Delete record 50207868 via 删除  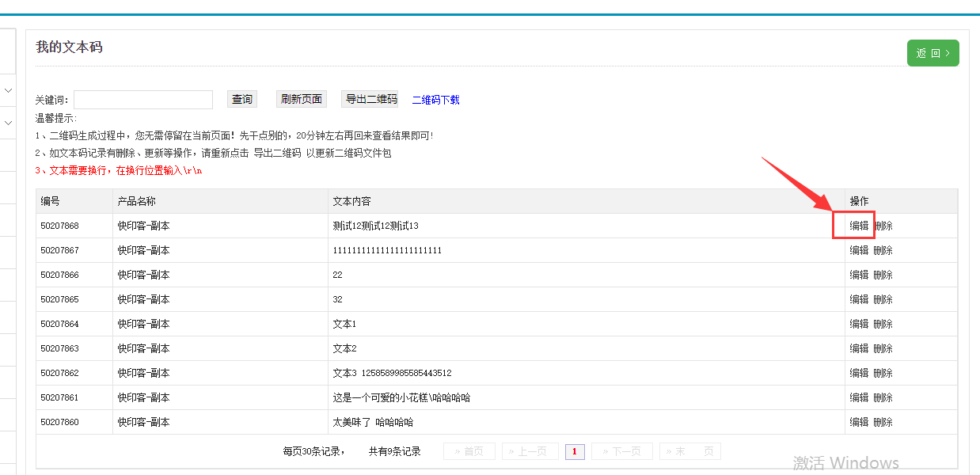coord(883,226)
